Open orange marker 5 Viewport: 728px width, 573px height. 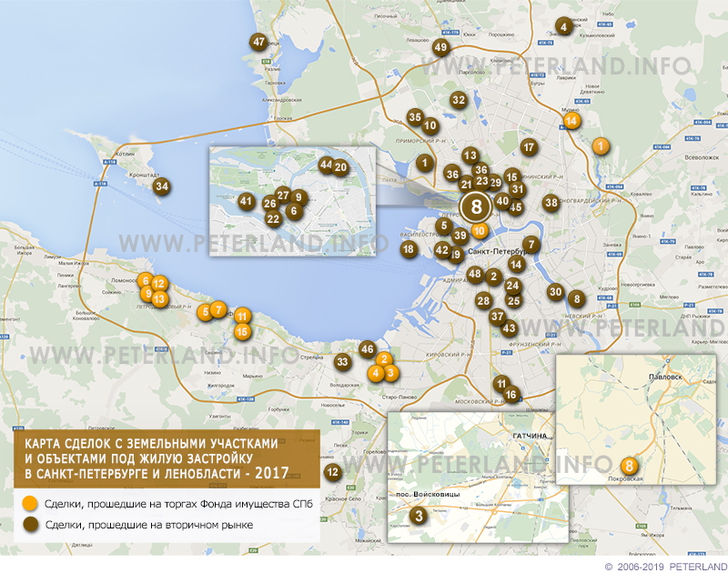pyautogui.click(x=206, y=312)
